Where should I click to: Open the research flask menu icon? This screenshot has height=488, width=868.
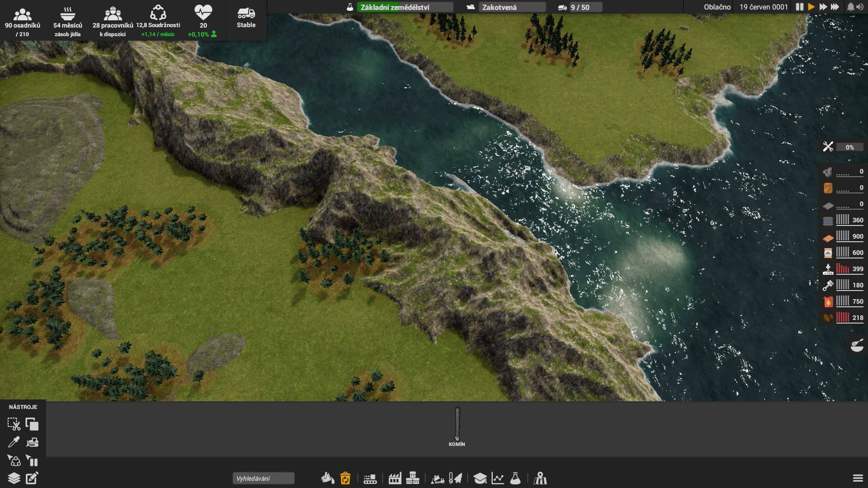pos(515,478)
